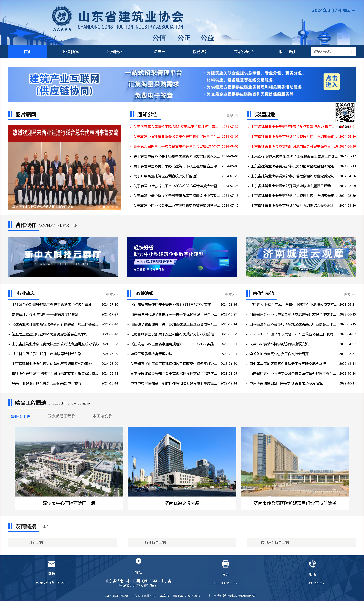The image size is (364, 601).
Task: Expand the 政府网站 links dropdown
Action: point(62,542)
